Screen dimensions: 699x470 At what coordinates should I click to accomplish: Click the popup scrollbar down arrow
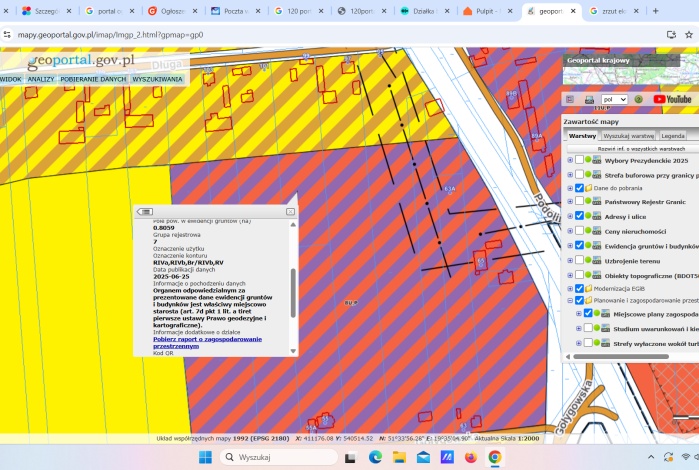pos(293,351)
